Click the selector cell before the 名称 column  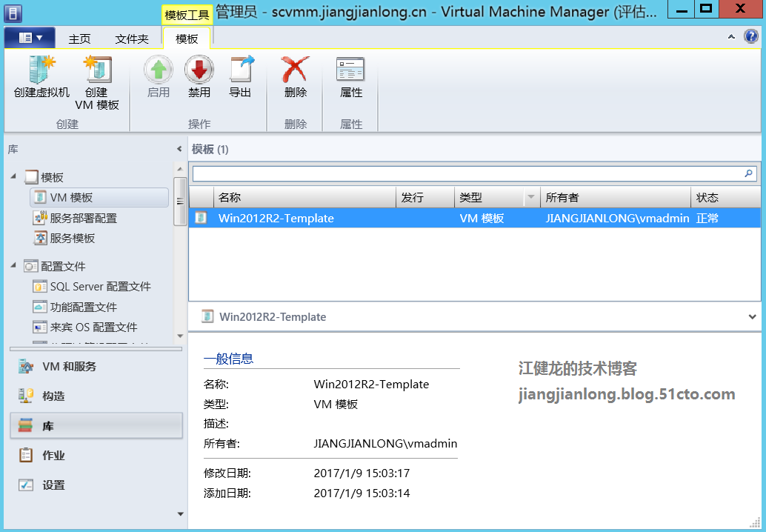coord(202,197)
